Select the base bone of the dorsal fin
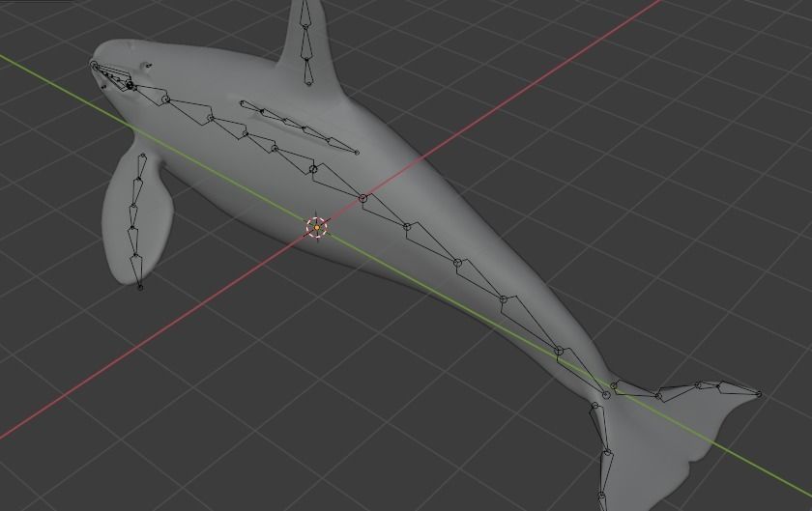 [307, 71]
